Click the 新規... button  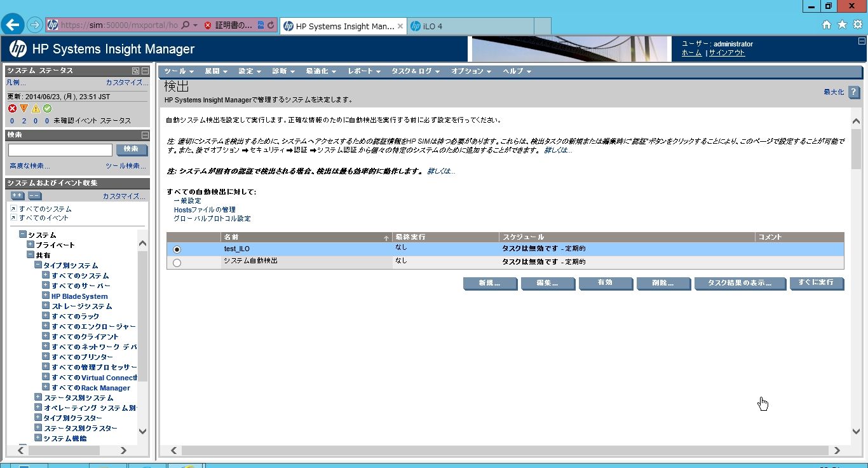(x=490, y=283)
